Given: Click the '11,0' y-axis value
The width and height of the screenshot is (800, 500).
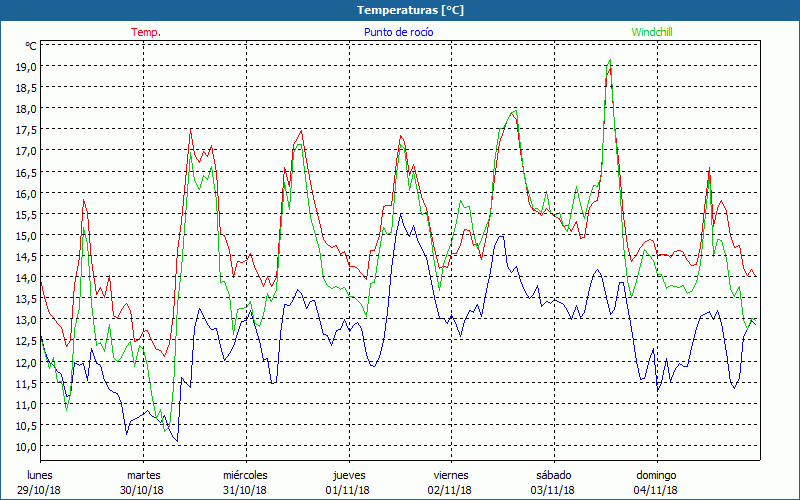Looking at the screenshot, I should 27,405.
